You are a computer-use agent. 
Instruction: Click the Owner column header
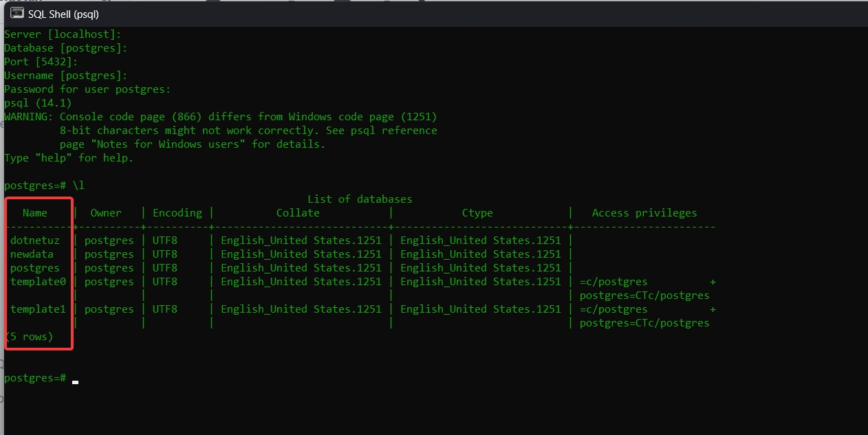coord(106,213)
